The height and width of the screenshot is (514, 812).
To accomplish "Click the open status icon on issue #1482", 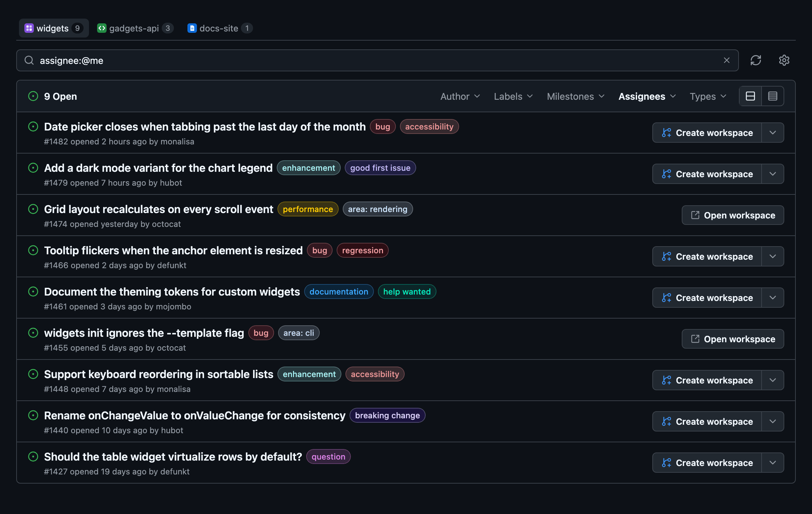I will click(33, 127).
